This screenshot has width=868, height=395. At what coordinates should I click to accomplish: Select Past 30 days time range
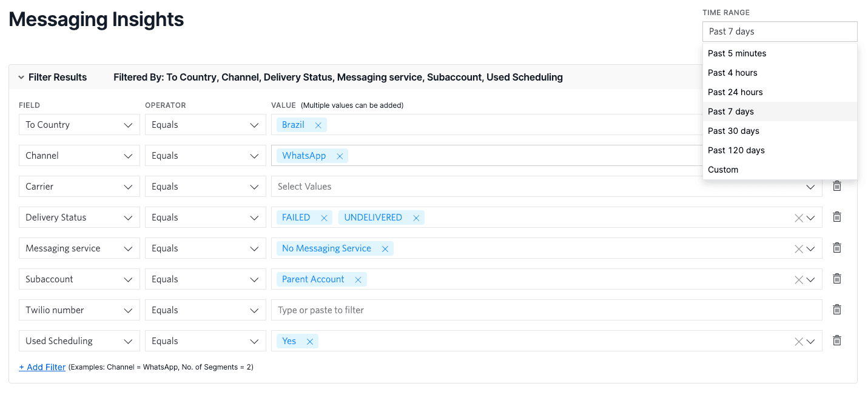(733, 130)
